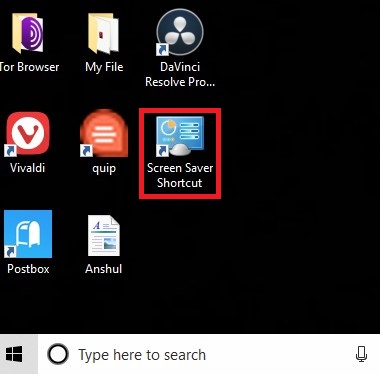Click the 'DaVinci Resolve Pro...' label text
This screenshot has height=374, width=380.
[x=180, y=74]
